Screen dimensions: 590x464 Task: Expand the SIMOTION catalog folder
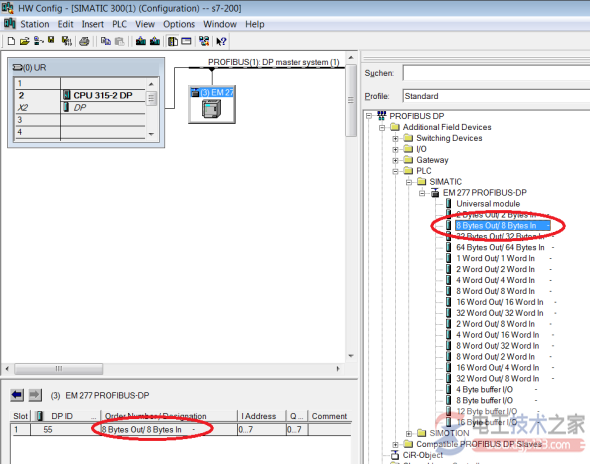click(409, 434)
